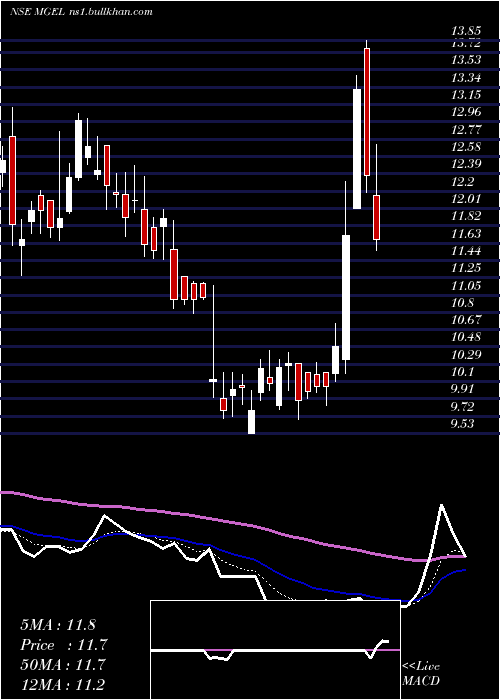Click the 10.1 price axis label
500x700 pixels.
click(462, 372)
